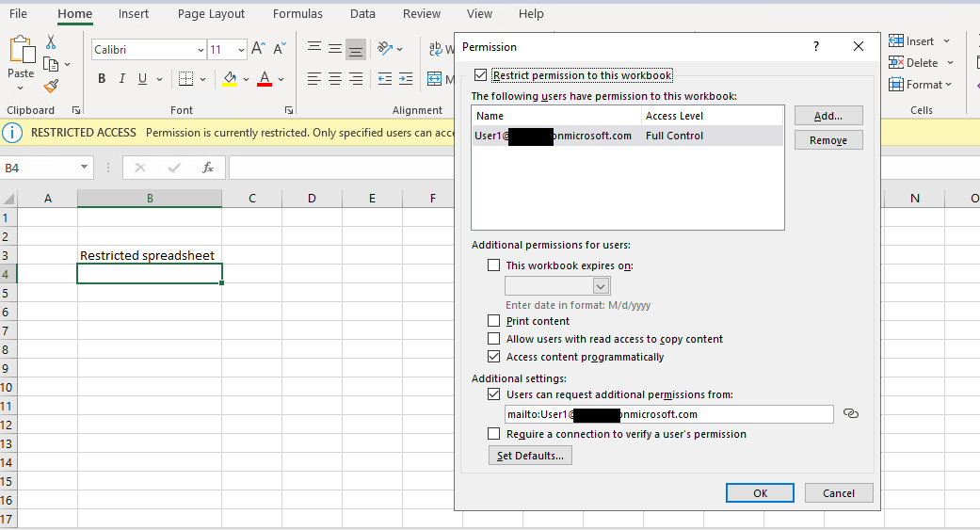Screen dimensions: 980x530
Task: Click the Restricted Access info icon
Action: tap(12, 133)
